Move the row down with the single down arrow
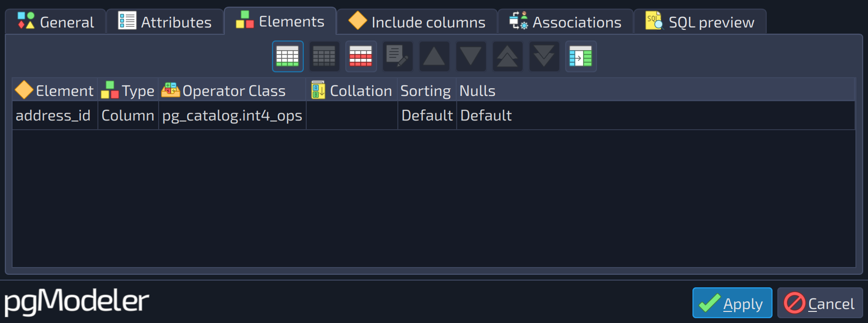 click(x=471, y=56)
